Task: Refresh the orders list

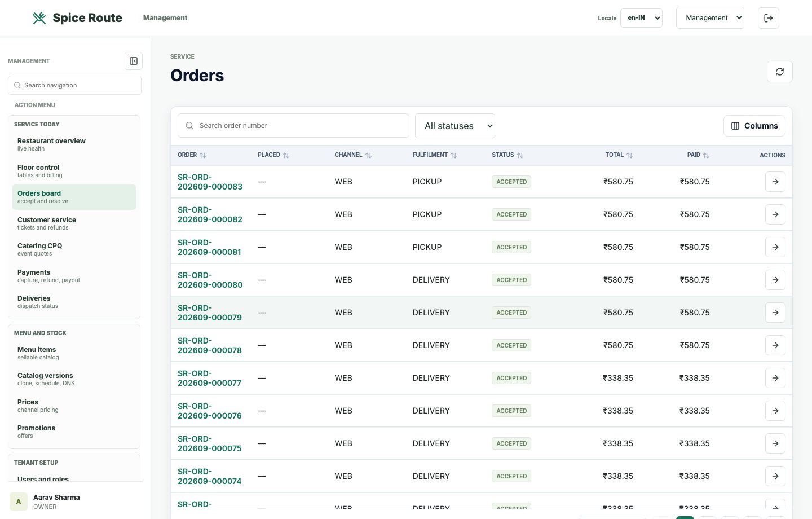Action: pos(780,72)
